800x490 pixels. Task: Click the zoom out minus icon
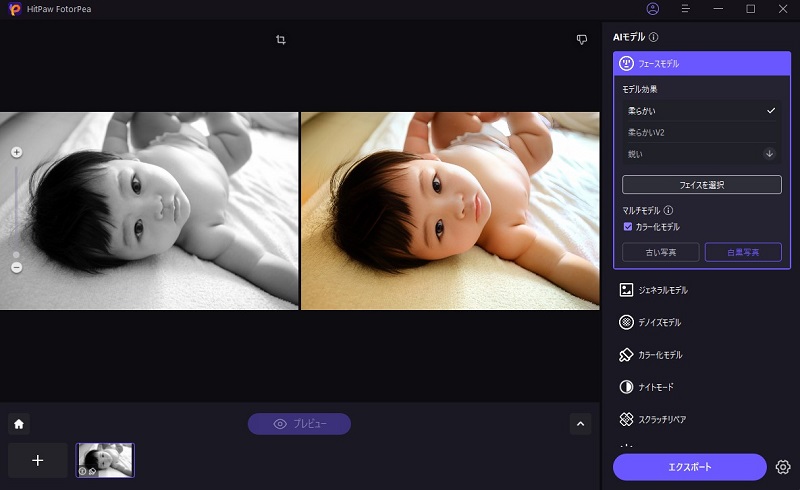16,267
